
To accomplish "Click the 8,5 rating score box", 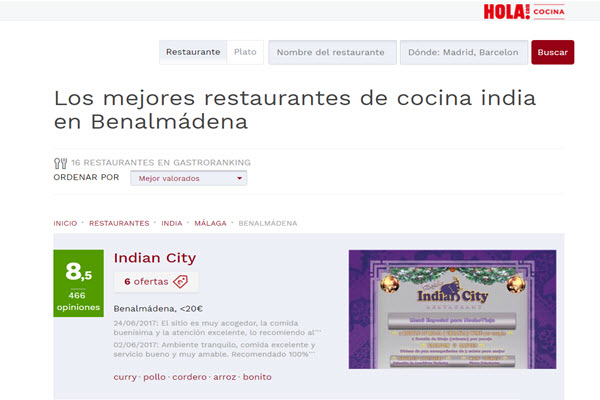I will [78, 283].
